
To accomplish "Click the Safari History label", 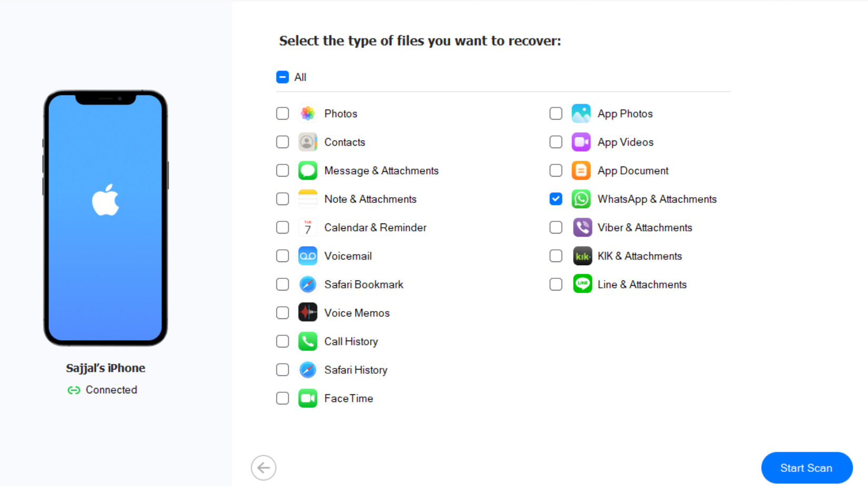I will [x=356, y=370].
